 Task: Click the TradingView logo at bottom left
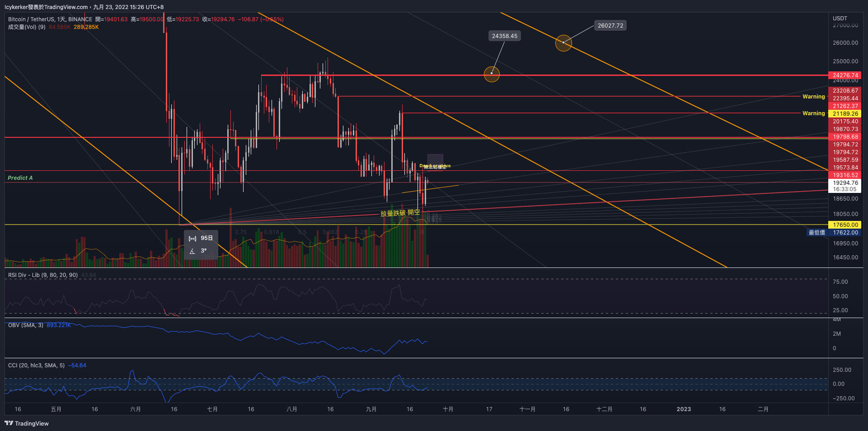[x=26, y=423]
